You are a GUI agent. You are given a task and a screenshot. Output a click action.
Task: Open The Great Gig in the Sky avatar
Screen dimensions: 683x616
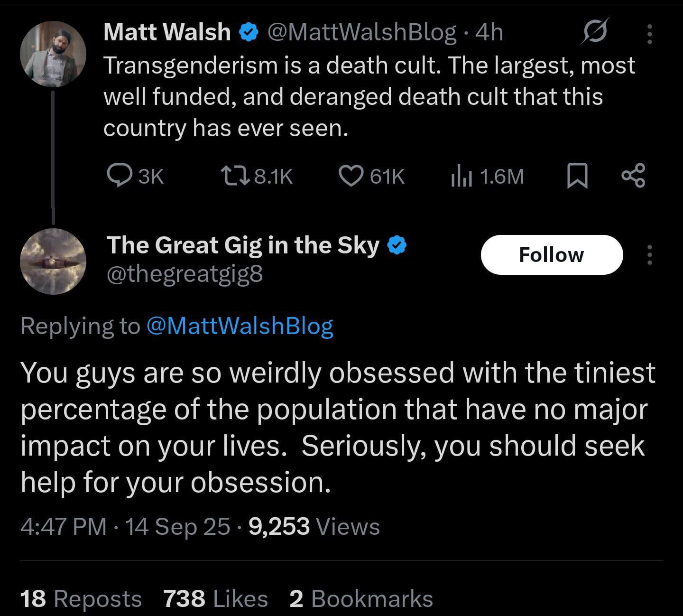click(53, 261)
